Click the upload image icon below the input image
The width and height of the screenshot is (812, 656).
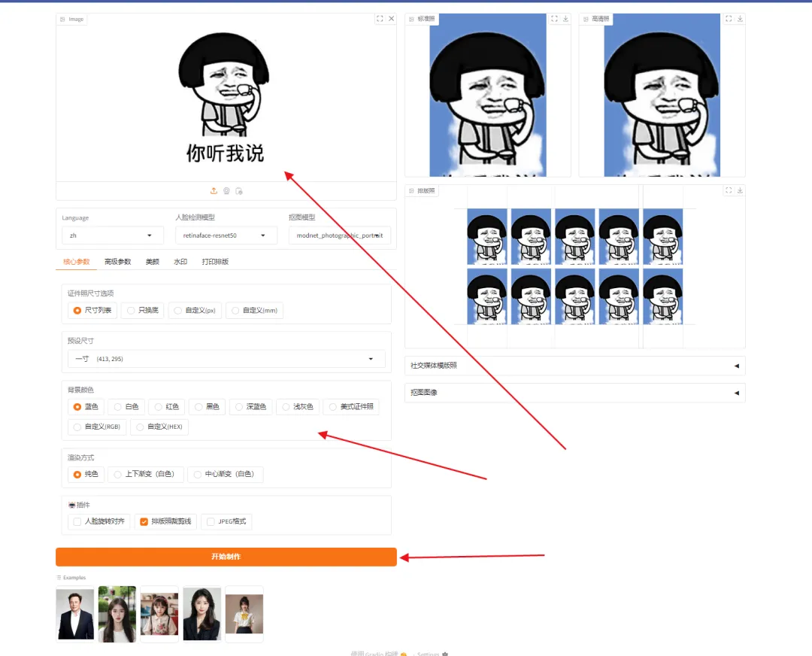[x=214, y=191]
